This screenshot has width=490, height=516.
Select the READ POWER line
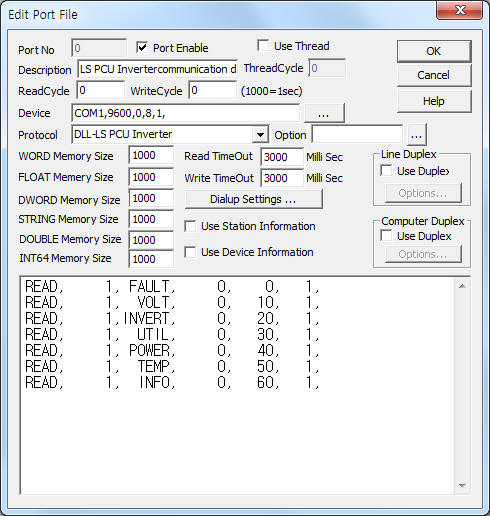(x=172, y=350)
